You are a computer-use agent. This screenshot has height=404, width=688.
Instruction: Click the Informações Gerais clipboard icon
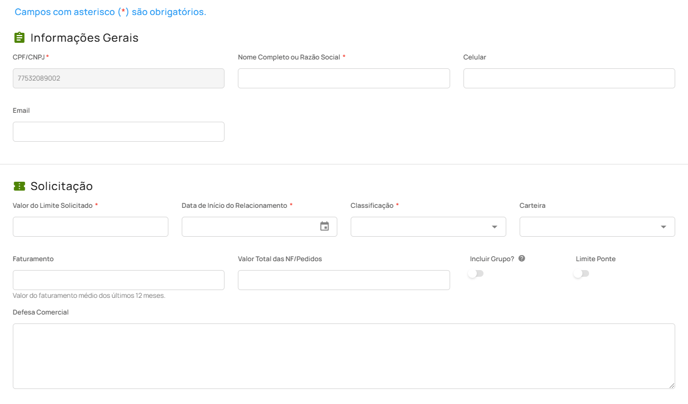(19, 38)
